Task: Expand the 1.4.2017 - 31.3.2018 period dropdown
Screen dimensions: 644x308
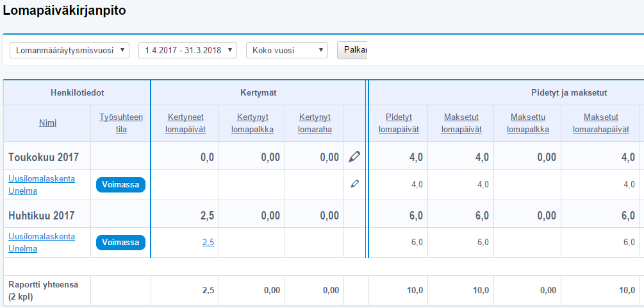Action: click(188, 50)
